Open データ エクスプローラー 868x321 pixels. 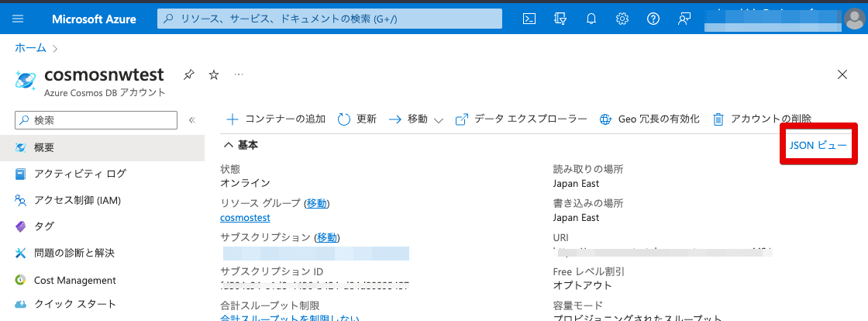tap(521, 119)
